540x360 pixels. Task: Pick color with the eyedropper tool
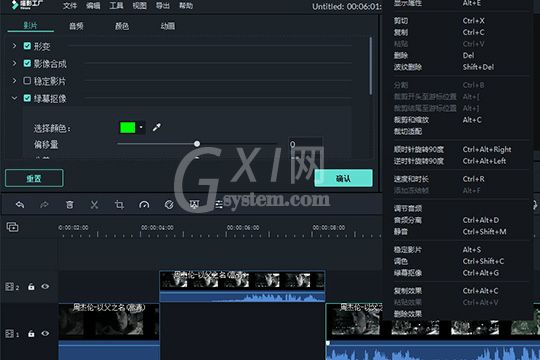(x=157, y=127)
